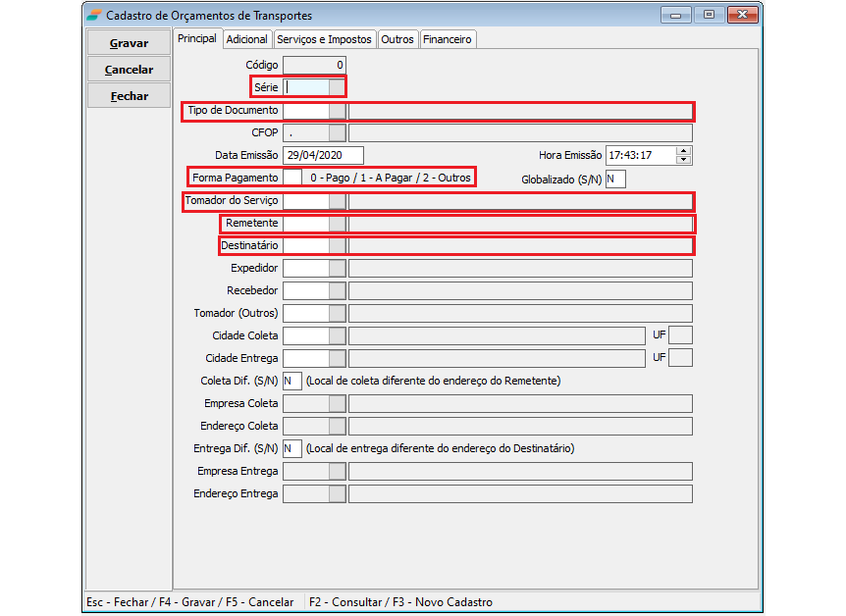The height and width of the screenshot is (616, 846).
Task: Click the Gravar button
Action: point(129,43)
